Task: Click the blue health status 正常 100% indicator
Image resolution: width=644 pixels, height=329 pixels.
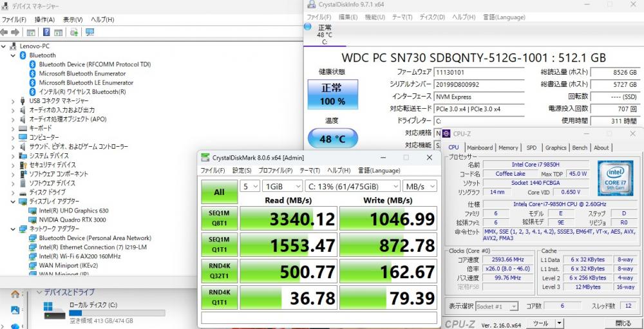Action: (332, 94)
